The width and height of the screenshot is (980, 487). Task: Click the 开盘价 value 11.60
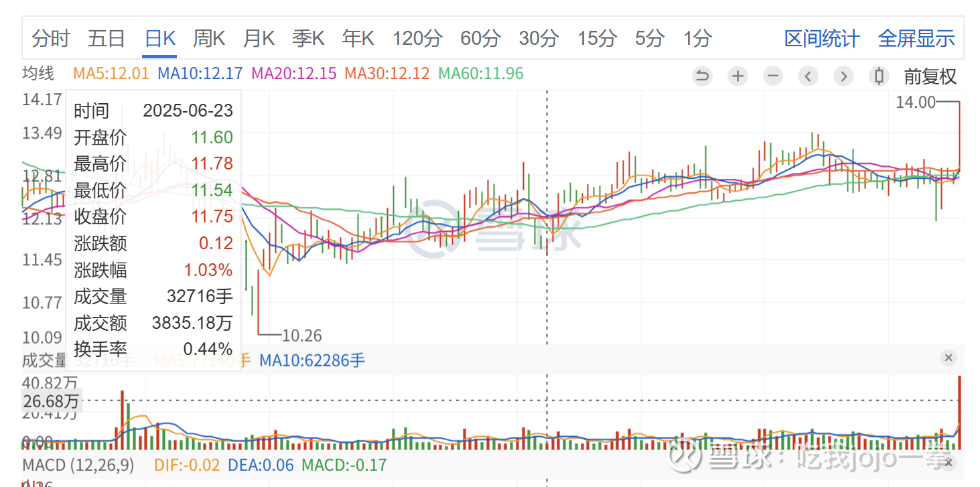point(212,137)
